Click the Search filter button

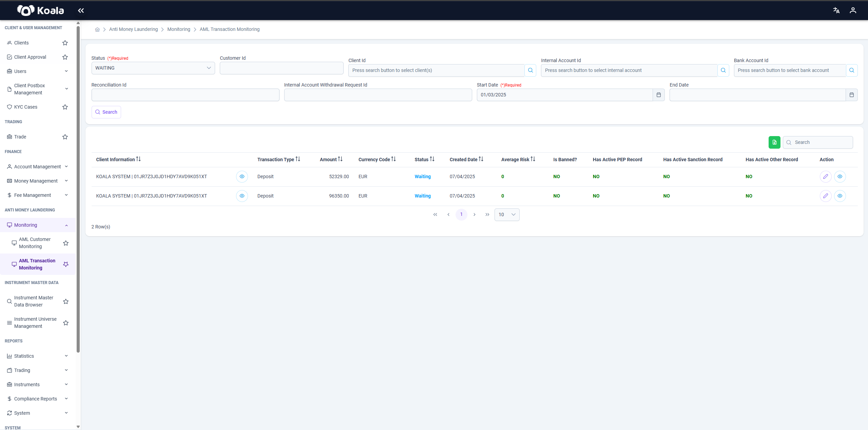106,112
